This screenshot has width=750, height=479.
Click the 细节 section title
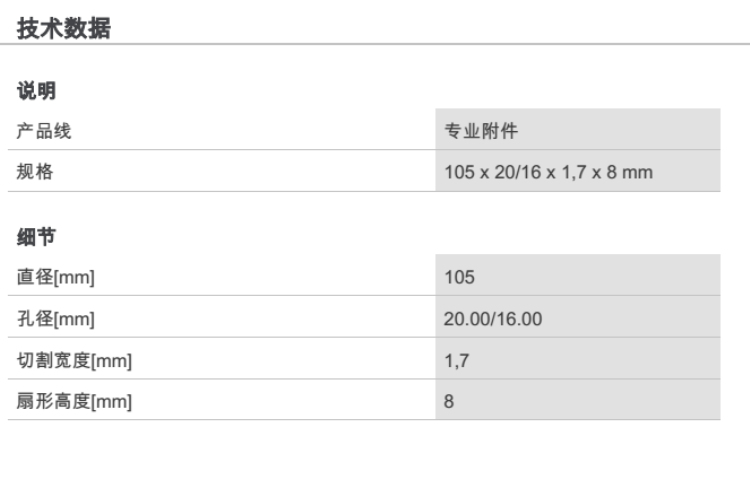click(x=36, y=237)
